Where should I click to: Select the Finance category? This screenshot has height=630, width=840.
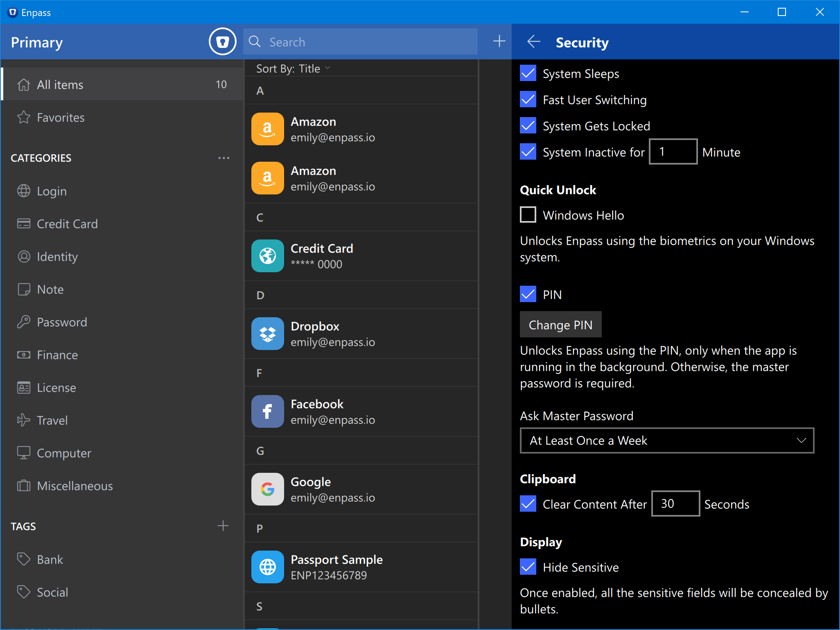click(x=122, y=355)
